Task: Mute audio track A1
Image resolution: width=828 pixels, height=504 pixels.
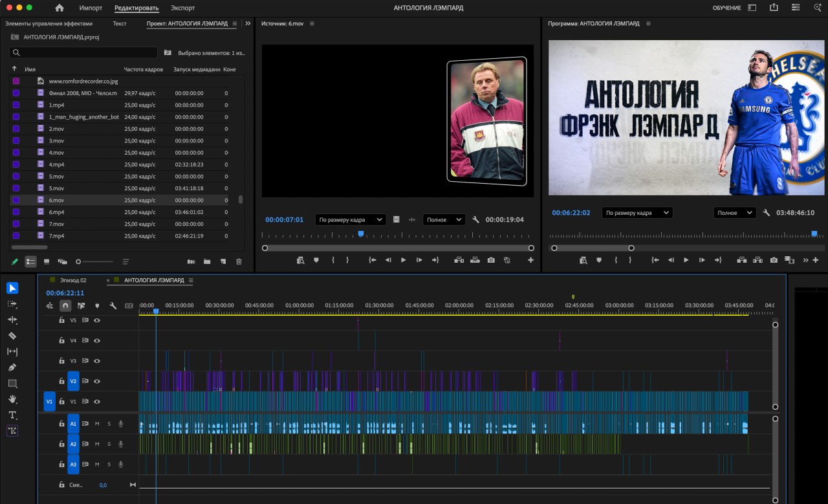Action: [97, 424]
